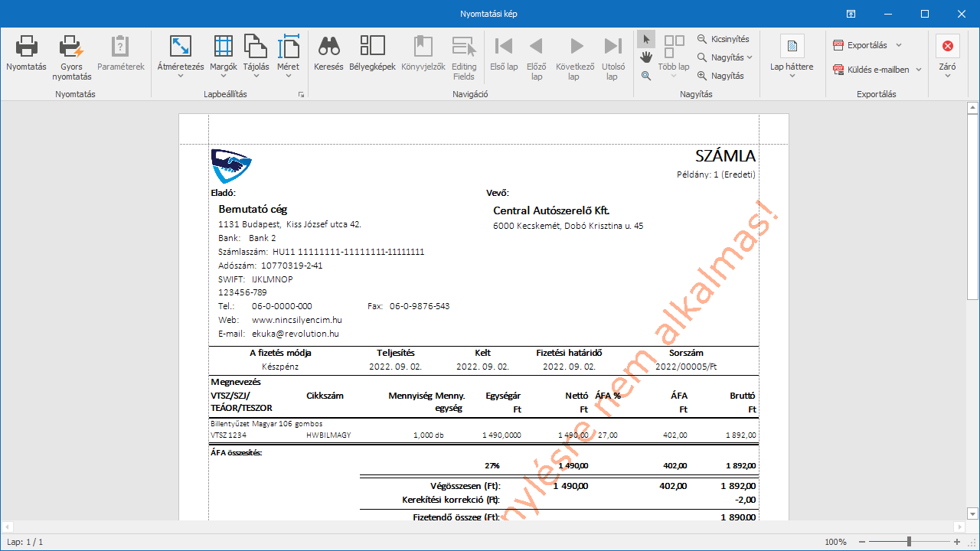The image size is (980, 551).
Task: Click the tax number 10770319-2-41
Action: pyautogui.click(x=292, y=266)
